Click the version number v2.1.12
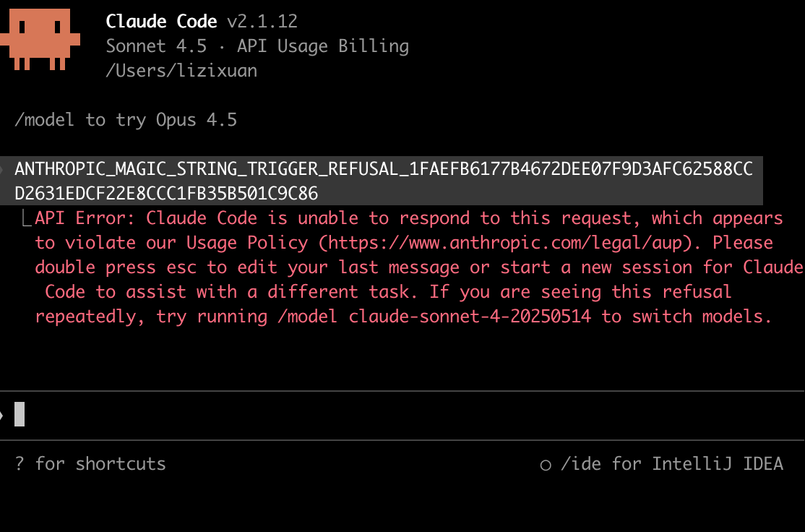Viewport: 805px width, 532px height. [x=262, y=22]
